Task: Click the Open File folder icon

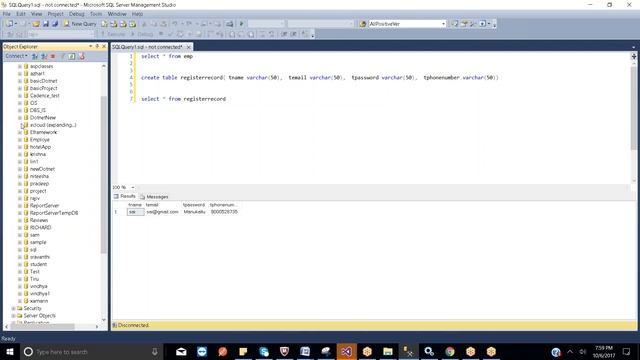Action: pyautogui.click(x=36, y=24)
